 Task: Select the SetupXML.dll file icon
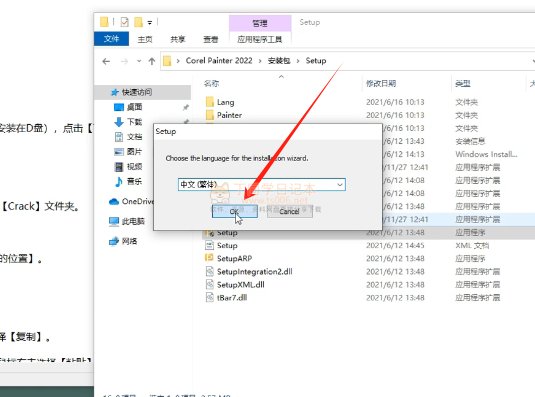pos(209,284)
